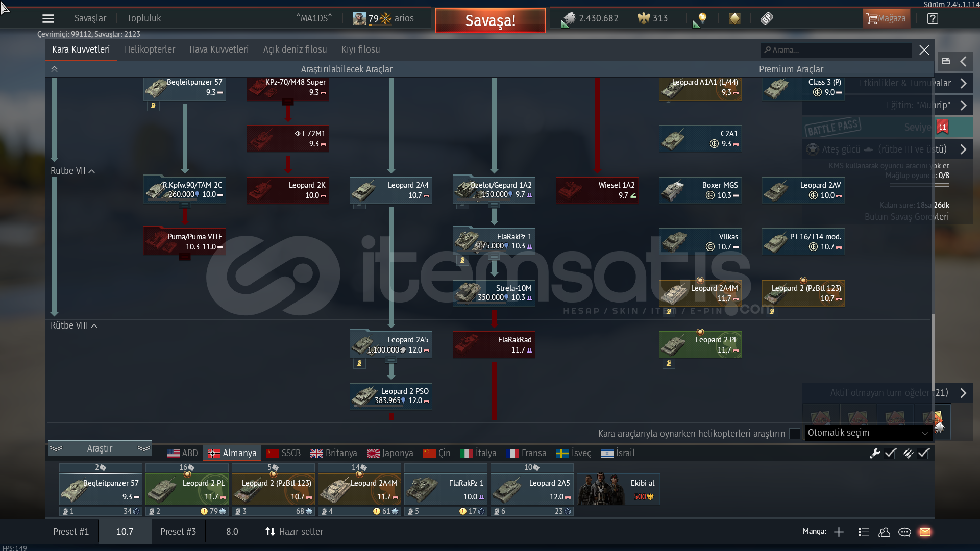Click the scroll-to-top double chevron icon
The image size is (980, 551).
[55, 69]
